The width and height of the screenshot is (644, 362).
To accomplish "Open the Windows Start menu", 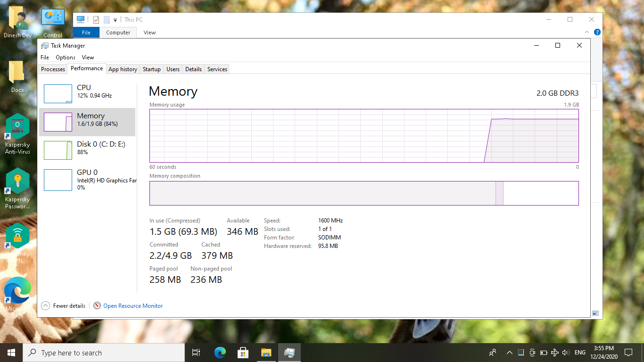I will coord(11,353).
